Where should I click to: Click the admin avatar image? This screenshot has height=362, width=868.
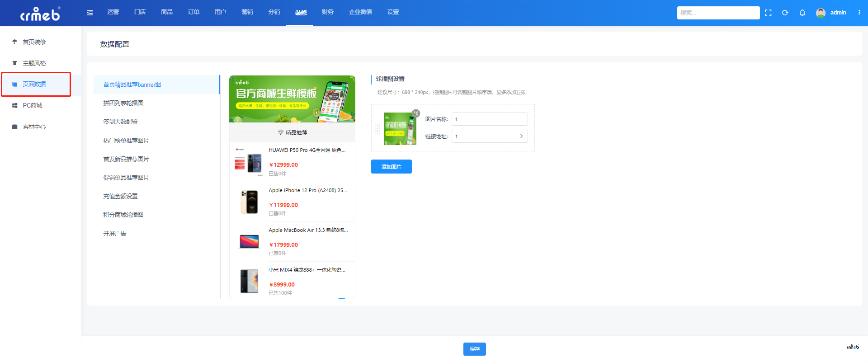click(x=821, y=13)
